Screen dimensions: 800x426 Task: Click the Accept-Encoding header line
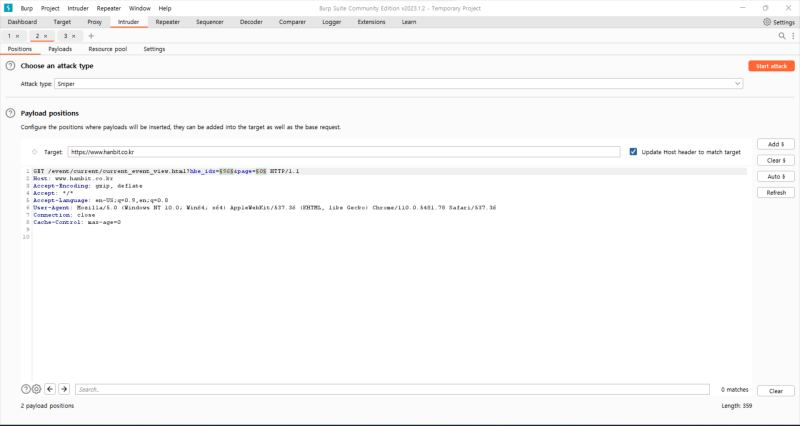[88, 186]
